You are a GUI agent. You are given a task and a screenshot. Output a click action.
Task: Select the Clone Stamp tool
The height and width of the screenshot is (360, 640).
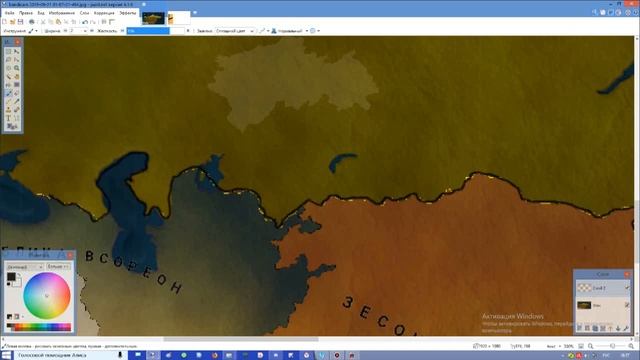point(8,110)
